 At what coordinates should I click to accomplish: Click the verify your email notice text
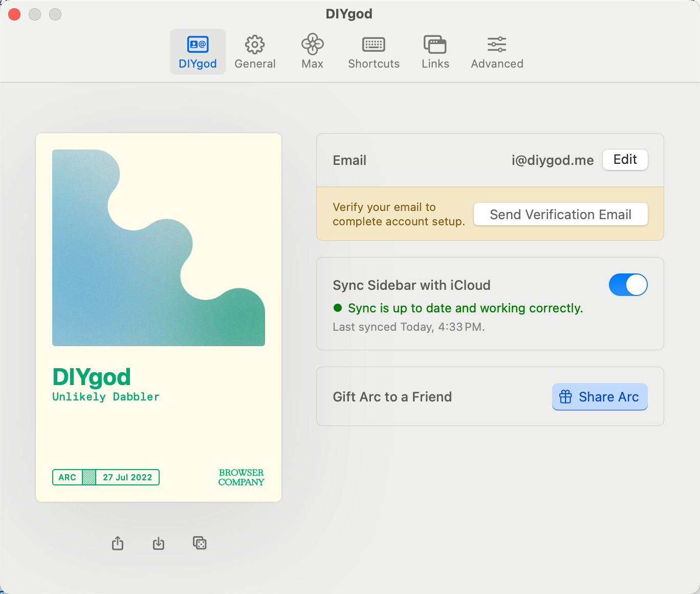(x=399, y=214)
